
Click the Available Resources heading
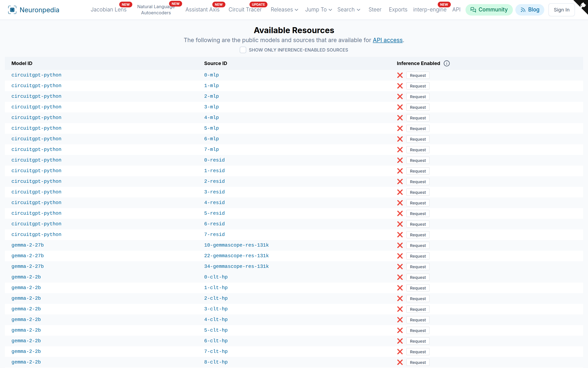coord(294,30)
